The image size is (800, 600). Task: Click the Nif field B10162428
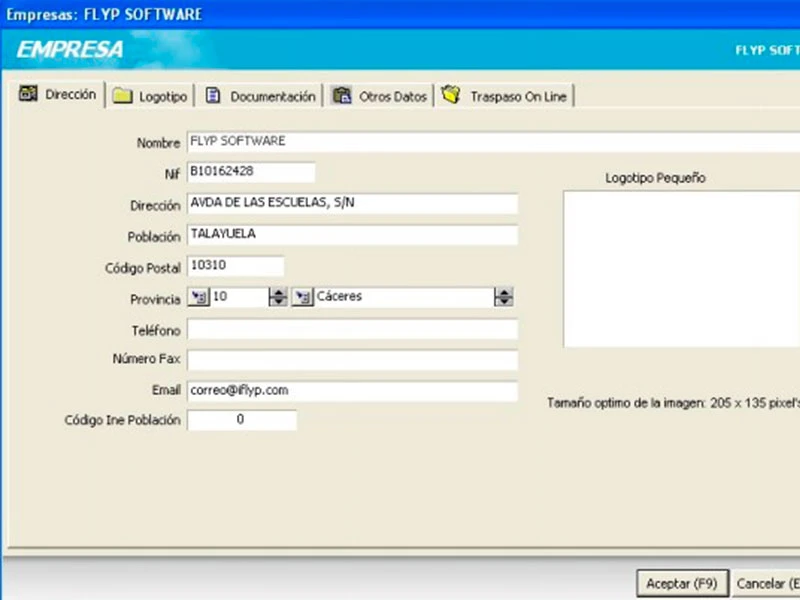[x=251, y=172]
